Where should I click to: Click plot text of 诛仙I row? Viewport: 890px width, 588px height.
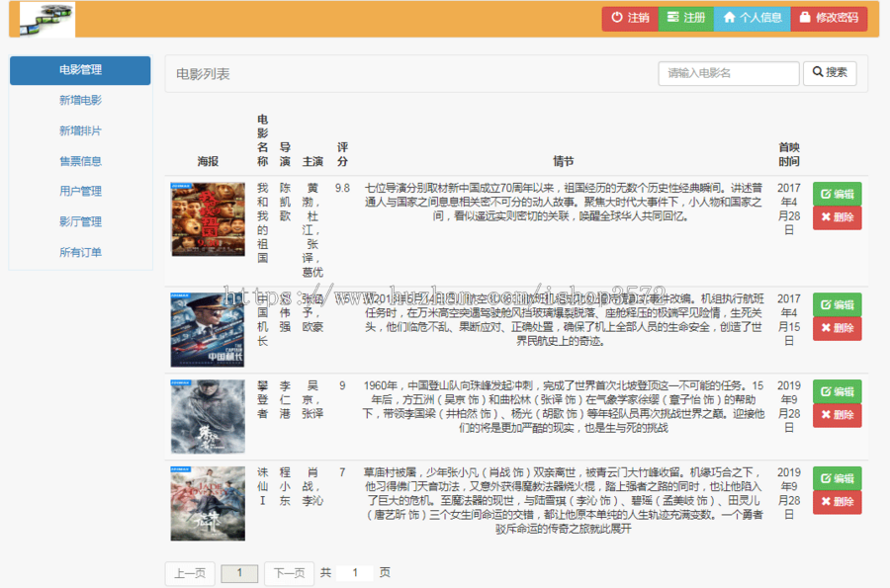click(563, 501)
